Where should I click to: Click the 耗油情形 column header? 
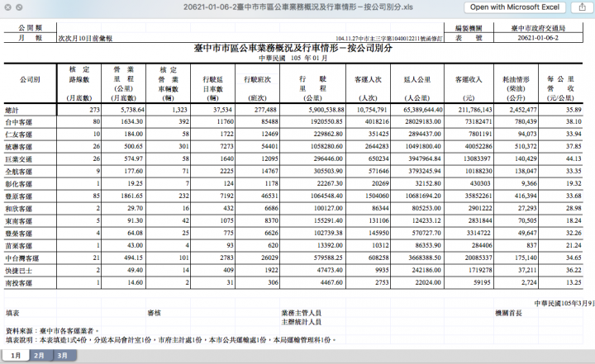point(516,79)
